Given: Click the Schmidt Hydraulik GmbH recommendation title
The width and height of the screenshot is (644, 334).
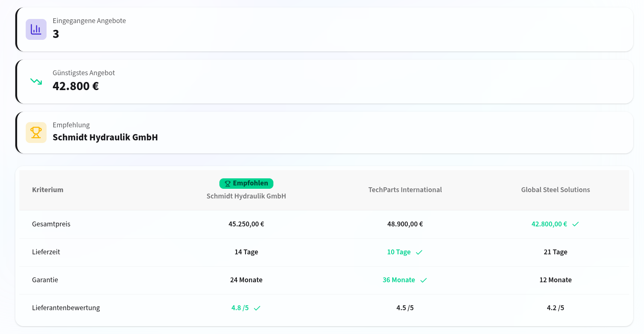Looking at the screenshot, I should (x=105, y=137).
